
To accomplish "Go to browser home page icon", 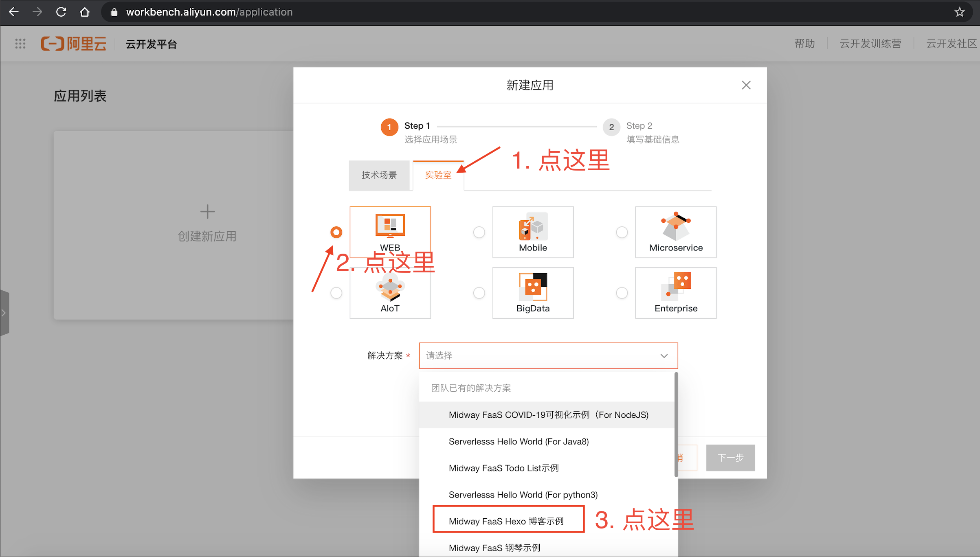I will click(84, 12).
